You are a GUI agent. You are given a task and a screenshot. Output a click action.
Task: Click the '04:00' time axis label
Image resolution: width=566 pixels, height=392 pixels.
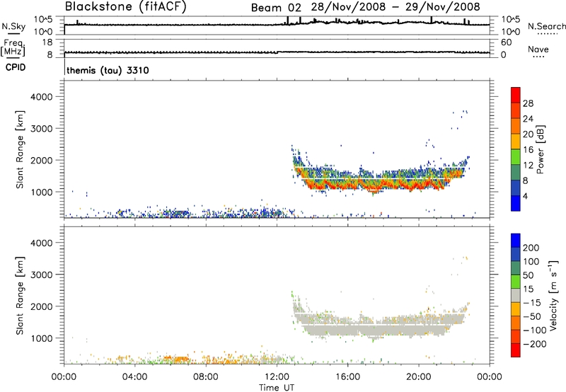(x=134, y=377)
